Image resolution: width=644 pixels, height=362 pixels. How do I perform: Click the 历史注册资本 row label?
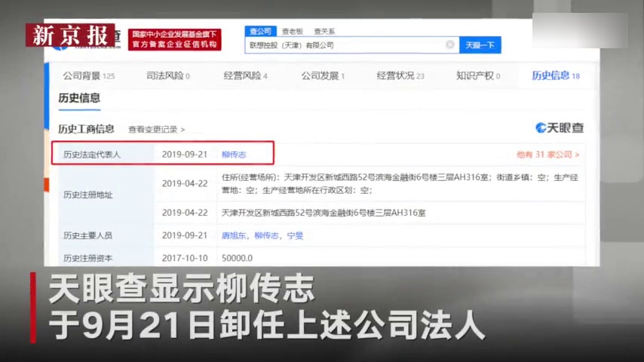tap(87, 258)
